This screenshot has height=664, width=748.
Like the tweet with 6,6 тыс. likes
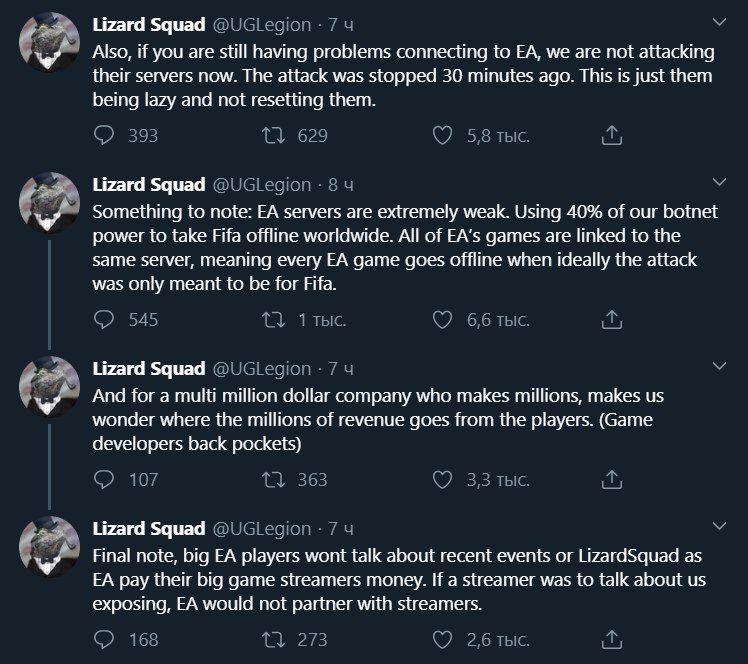point(442,320)
